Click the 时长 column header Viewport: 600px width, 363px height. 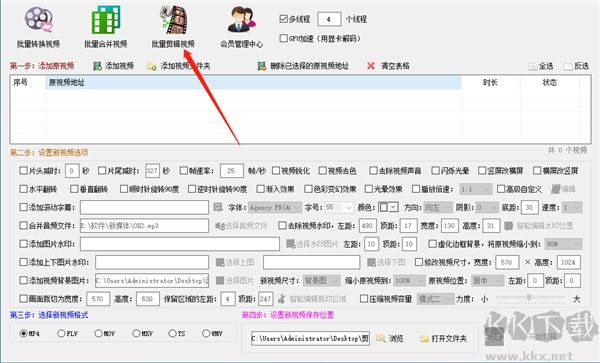491,82
